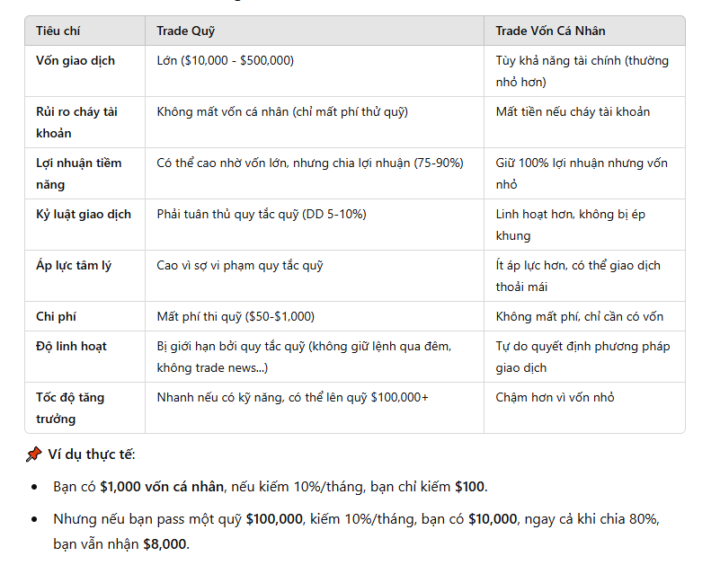720x565 pixels.
Task: Select the "Độ linh hoạt" row label
Action: tap(71, 346)
